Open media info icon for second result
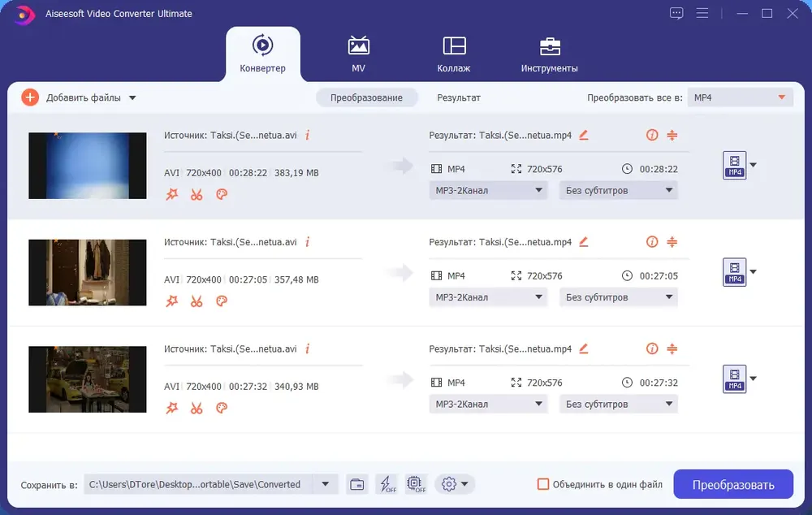 point(652,242)
